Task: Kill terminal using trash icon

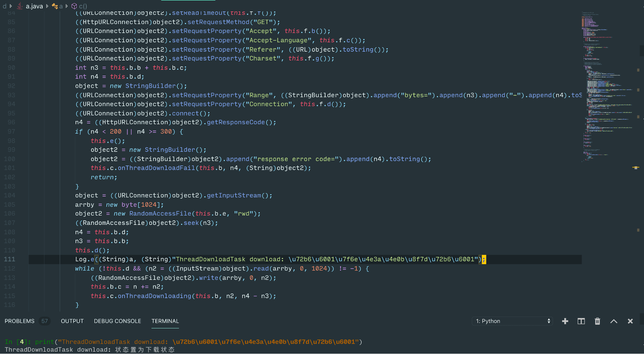Action: click(x=597, y=321)
